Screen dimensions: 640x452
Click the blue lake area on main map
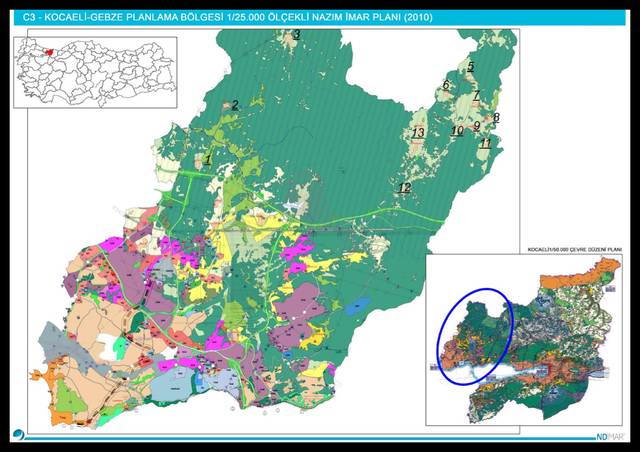[359, 305]
